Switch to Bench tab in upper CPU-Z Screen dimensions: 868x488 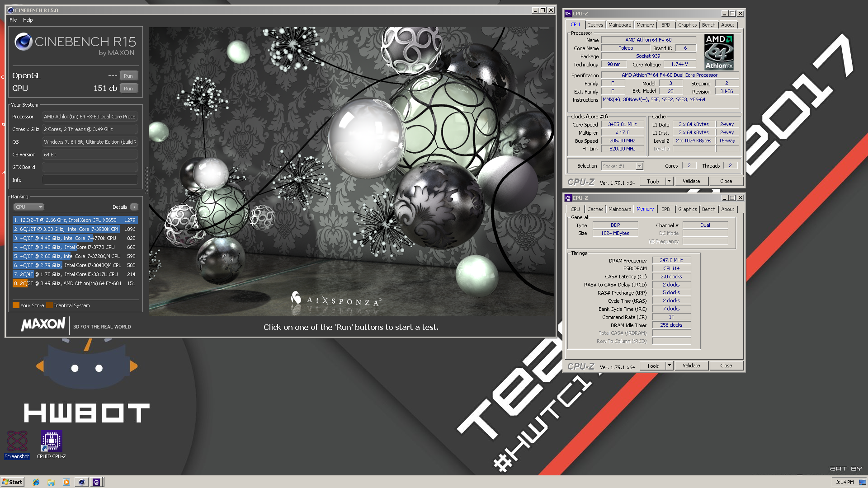click(x=708, y=25)
